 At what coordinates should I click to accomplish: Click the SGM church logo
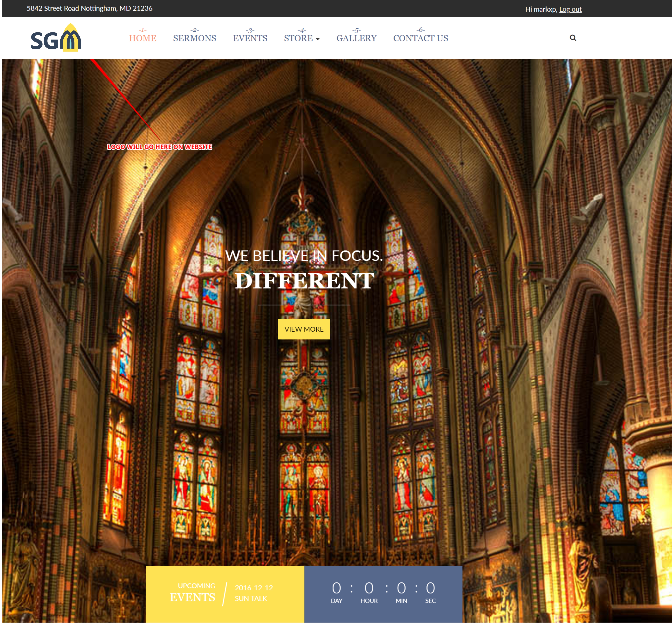click(56, 38)
